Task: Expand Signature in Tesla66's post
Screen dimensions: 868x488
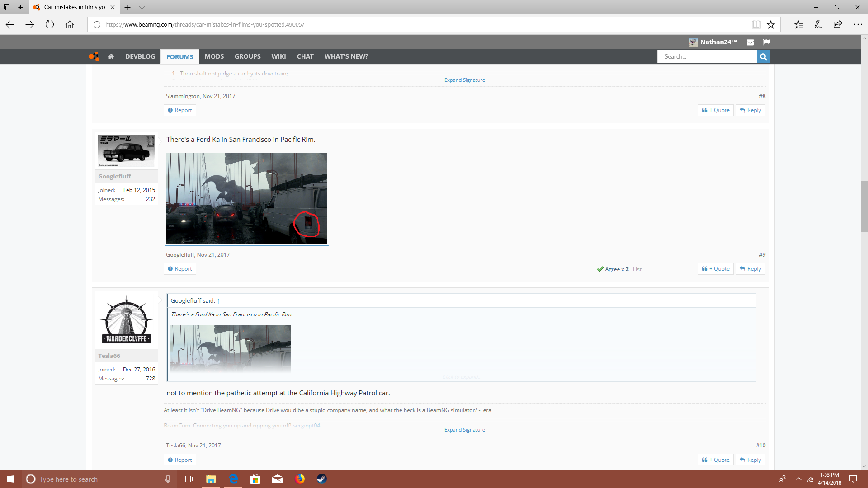Action: pyautogui.click(x=465, y=430)
